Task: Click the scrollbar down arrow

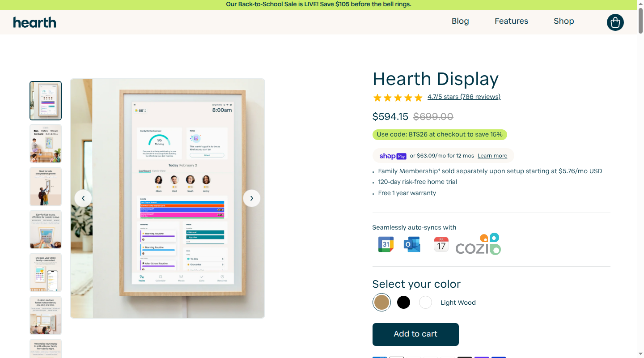Action: [640, 354]
